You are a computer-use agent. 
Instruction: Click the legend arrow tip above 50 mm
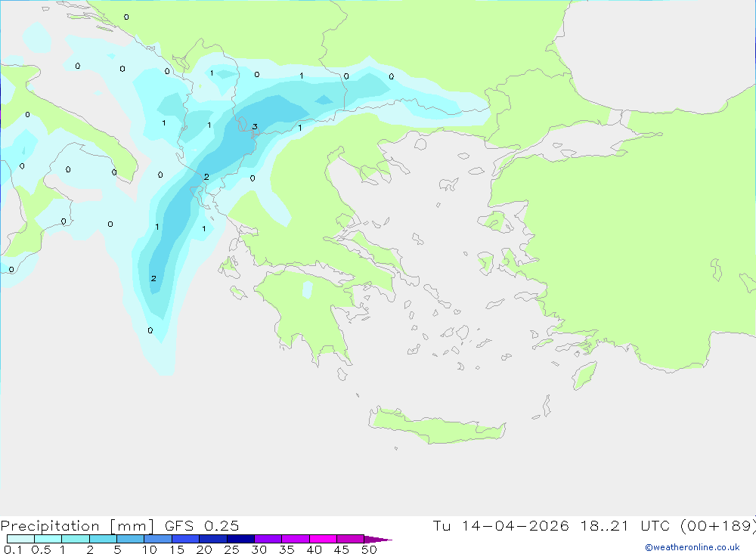point(378,539)
